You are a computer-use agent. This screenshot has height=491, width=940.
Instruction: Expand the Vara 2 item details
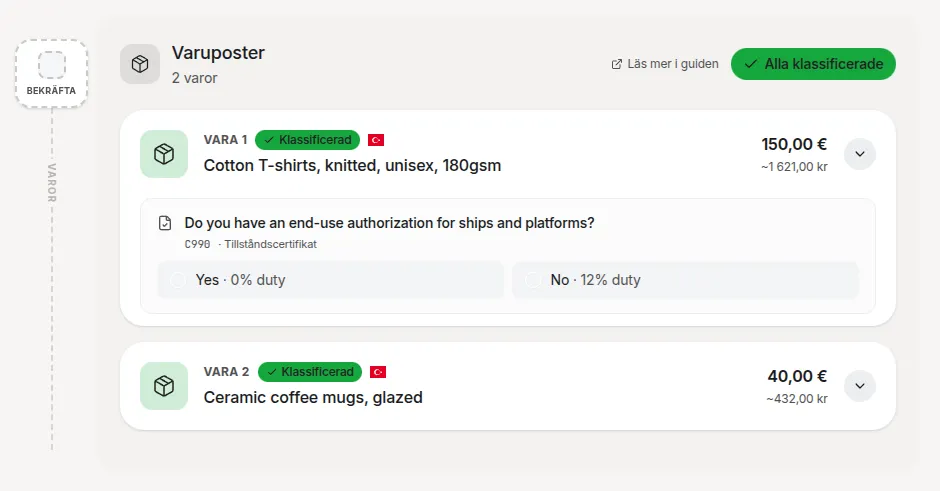[860, 386]
